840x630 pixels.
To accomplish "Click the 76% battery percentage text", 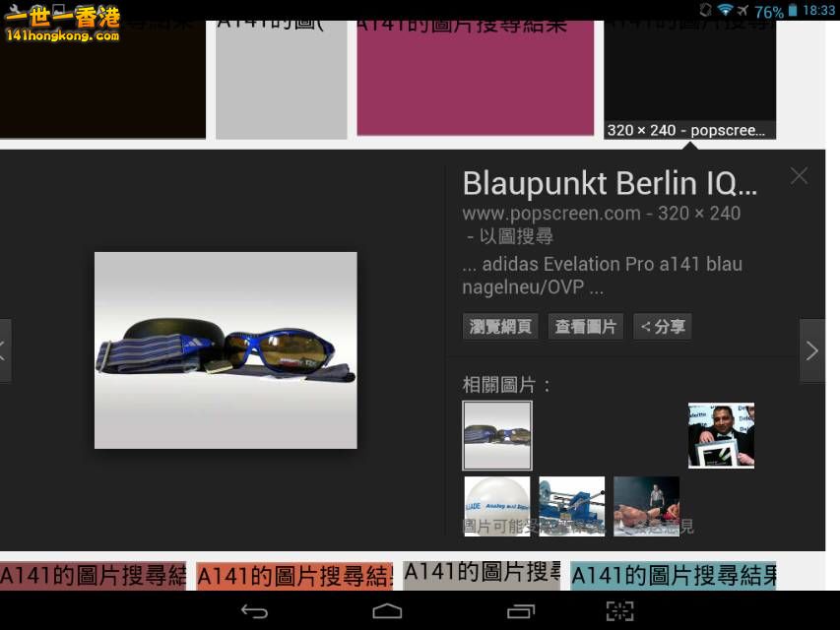I will coord(769,11).
